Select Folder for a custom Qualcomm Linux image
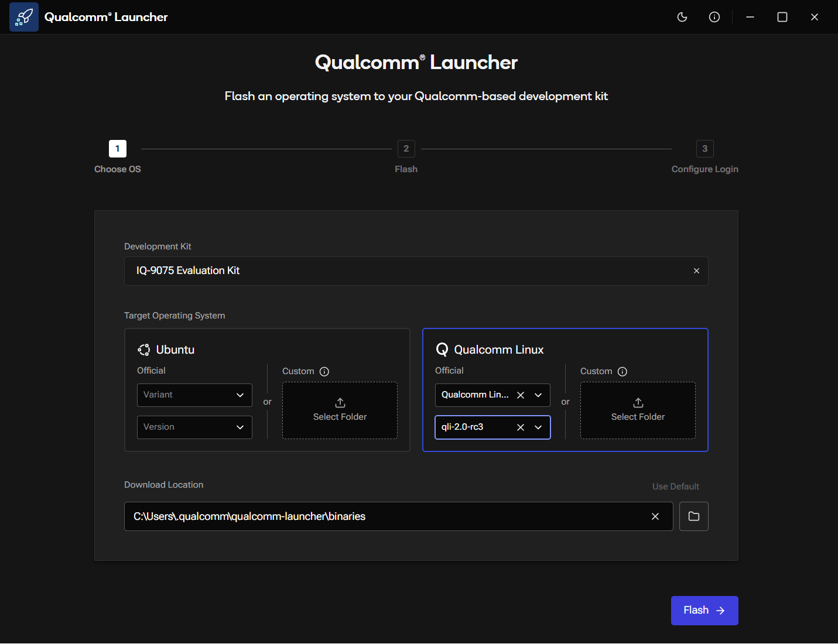Viewport: 838px width, 644px height. (638, 410)
